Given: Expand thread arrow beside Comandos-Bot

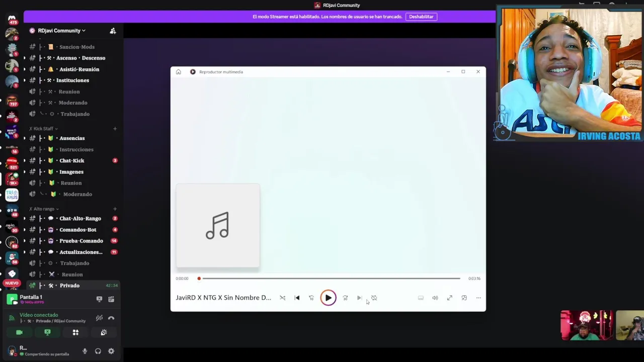Looking at the screenshot, I should (24, 230).
